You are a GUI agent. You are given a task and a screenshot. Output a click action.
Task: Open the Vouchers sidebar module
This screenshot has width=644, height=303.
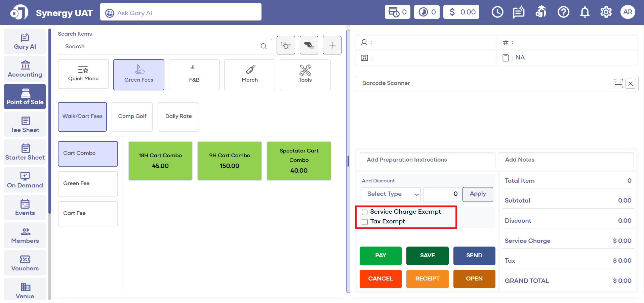pos(25,263)
